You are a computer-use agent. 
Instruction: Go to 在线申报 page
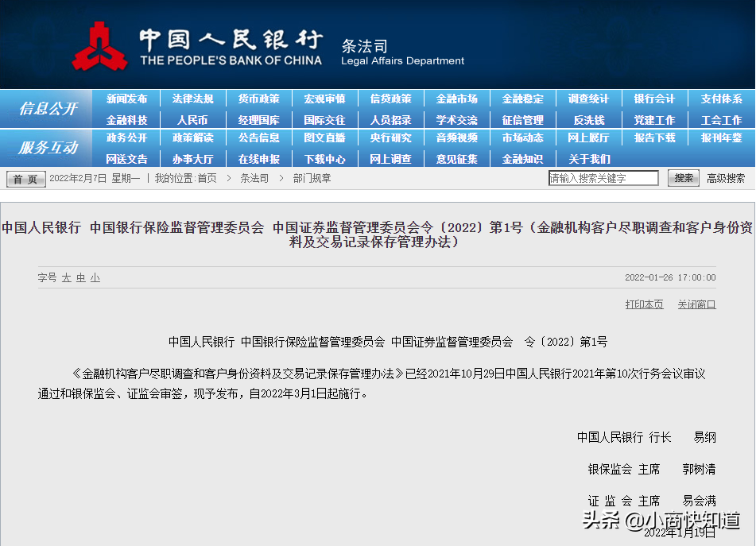258,159
